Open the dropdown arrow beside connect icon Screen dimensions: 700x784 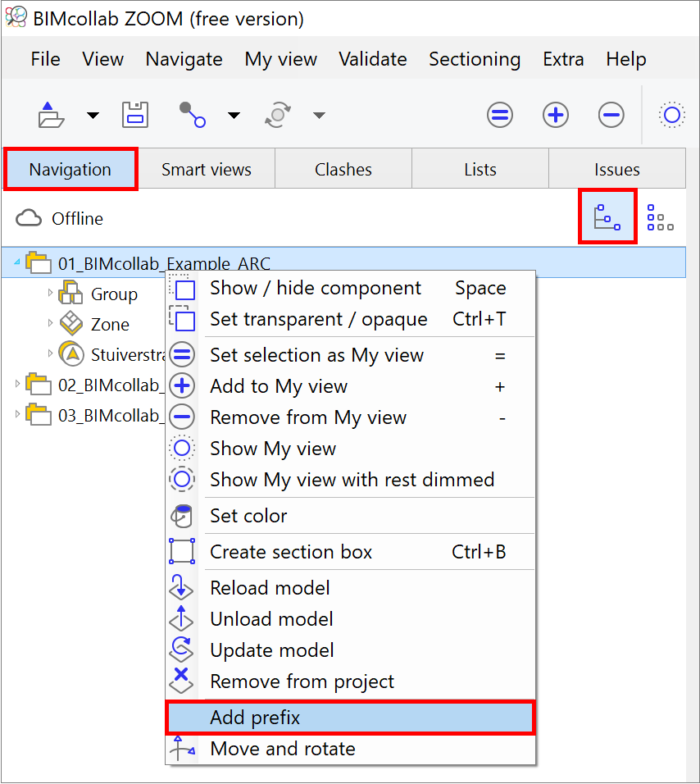coord(234,116)
